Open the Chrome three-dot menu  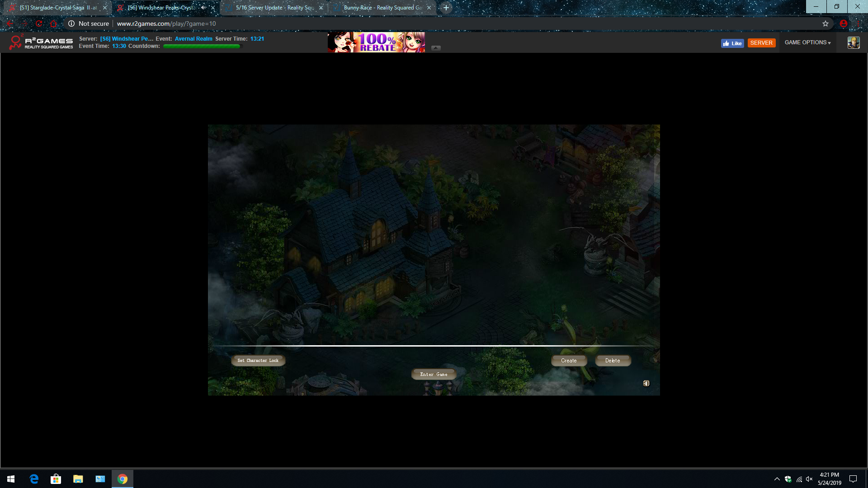coord(859,23)
